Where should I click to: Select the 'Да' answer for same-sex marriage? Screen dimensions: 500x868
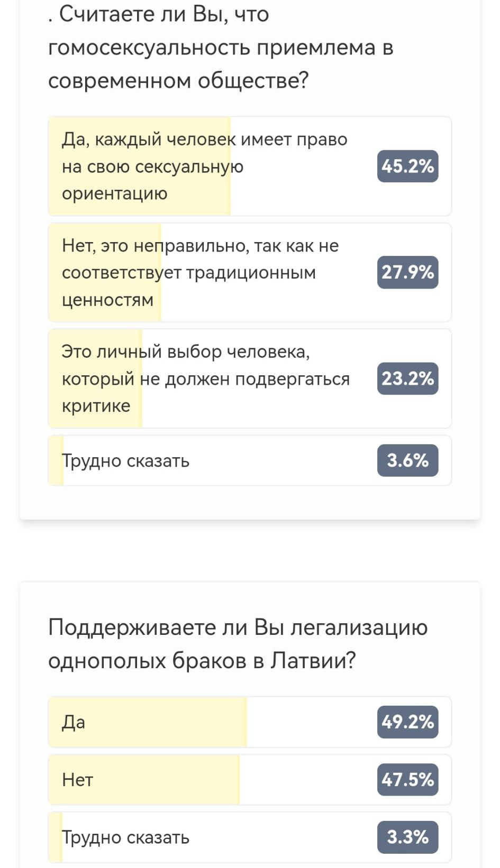(x=250, y=722)
